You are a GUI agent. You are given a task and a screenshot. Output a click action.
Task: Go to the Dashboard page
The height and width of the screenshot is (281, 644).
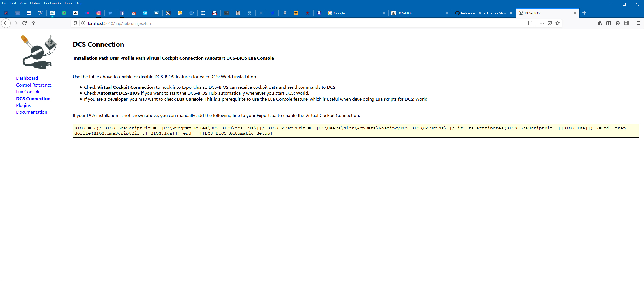tap(27, 78)
